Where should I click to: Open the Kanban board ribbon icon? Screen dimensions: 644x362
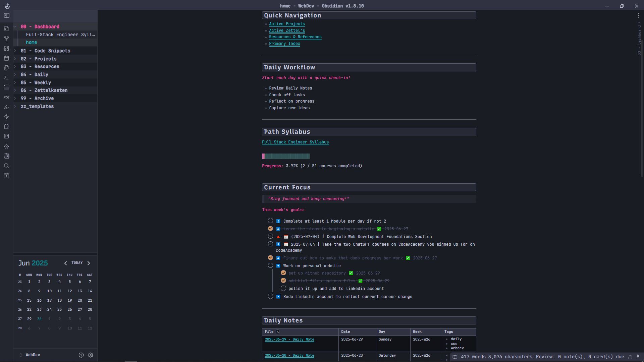point(6,136)
